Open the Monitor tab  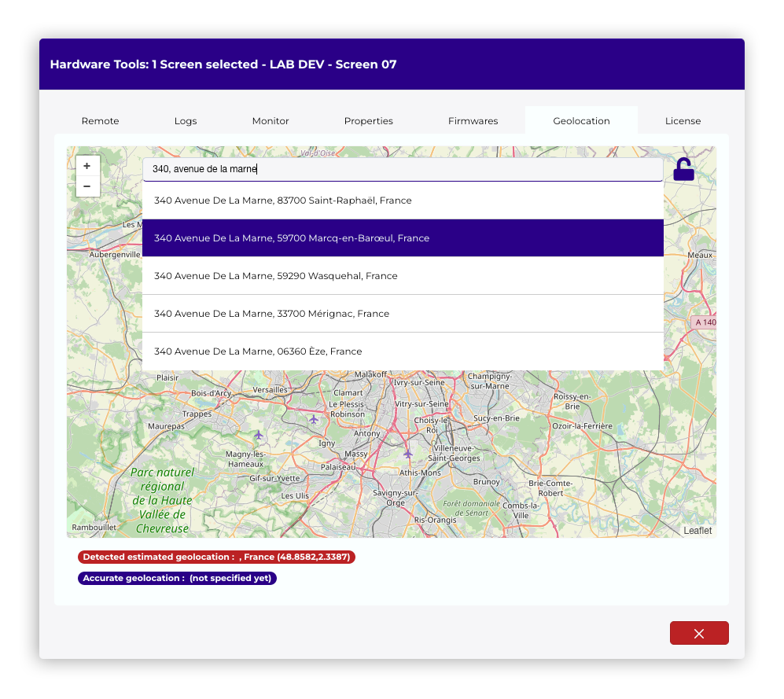pyautogui.click(x=271, y=121)
